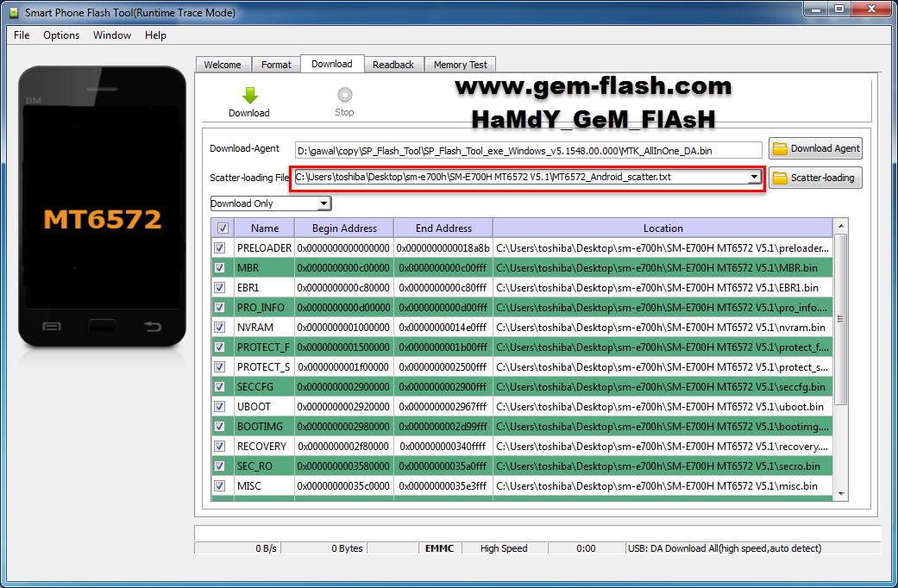This screenshot has height=588, width=898.
Task: Uncheck the PROTECT_S partition checkbox
Action: 219,367
